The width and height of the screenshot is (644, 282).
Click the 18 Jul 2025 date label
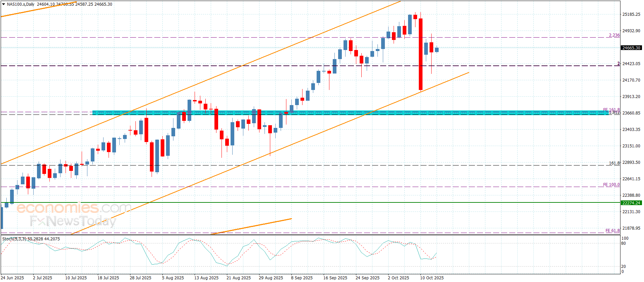pos(108,278)
